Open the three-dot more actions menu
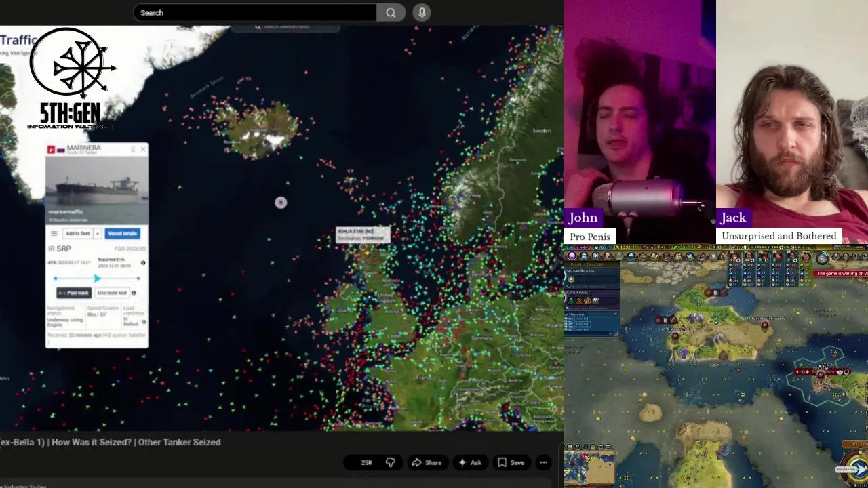868x488 pixels. click(x=543, y=462)
